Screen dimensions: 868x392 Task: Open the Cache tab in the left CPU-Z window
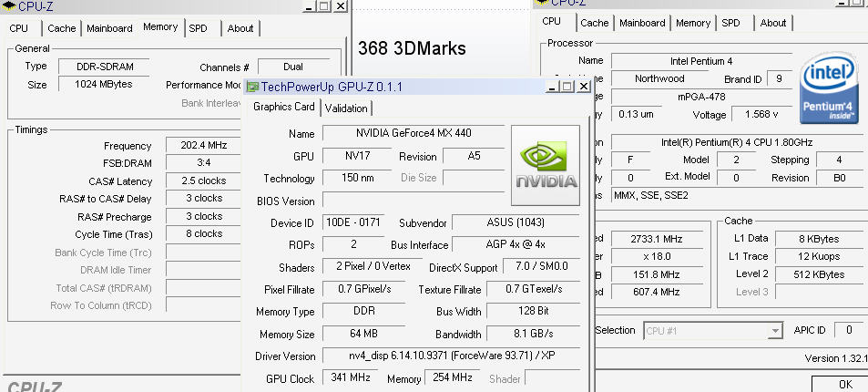point(61,28)
